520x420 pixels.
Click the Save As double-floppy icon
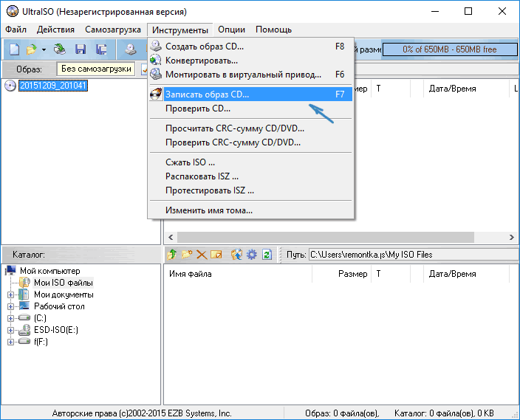[101, 49]
